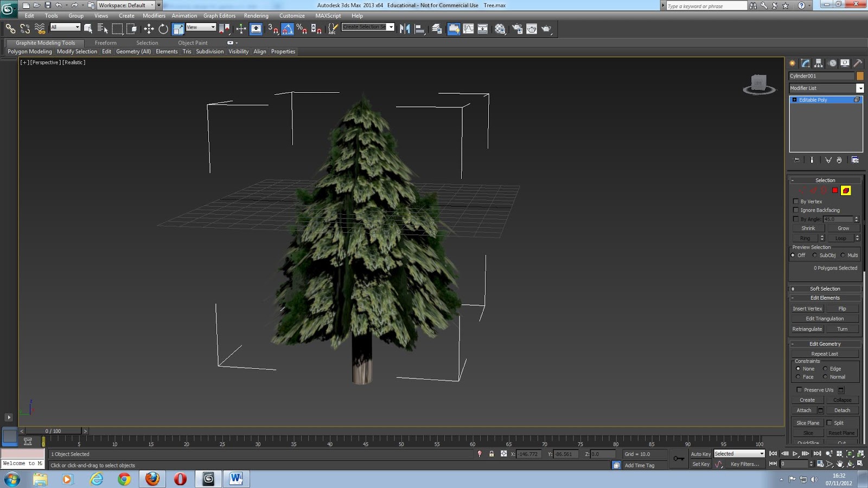
Task: Click the Cylinder001 object color swatch
Action: (860, 77)
